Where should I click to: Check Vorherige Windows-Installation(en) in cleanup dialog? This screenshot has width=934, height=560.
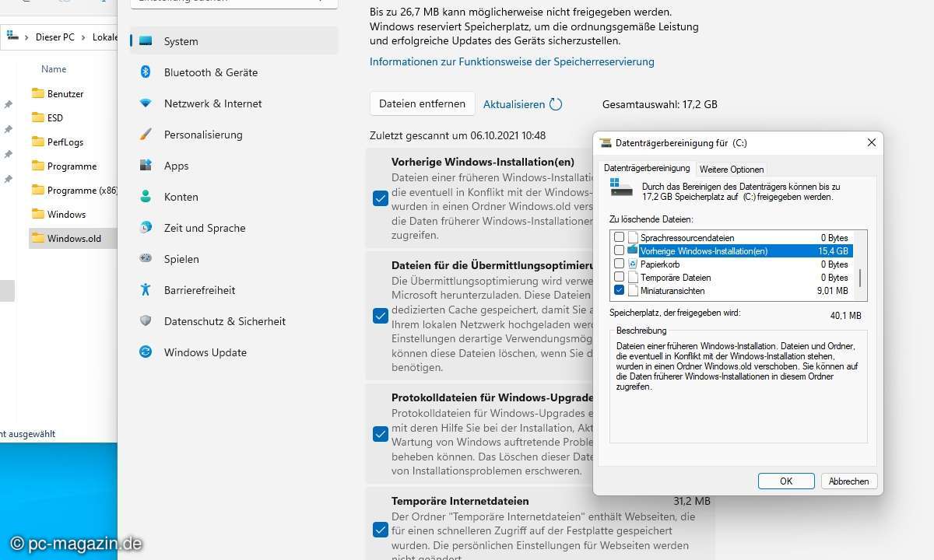(620, 250)
